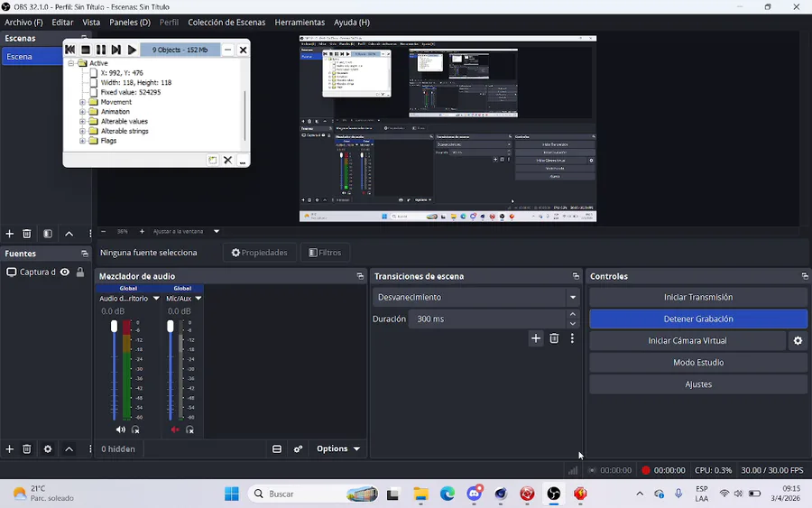The width and height of the screenshot is (812, 508).
Task: Remove selected source with trash icon
Action: tap(27, 449)
